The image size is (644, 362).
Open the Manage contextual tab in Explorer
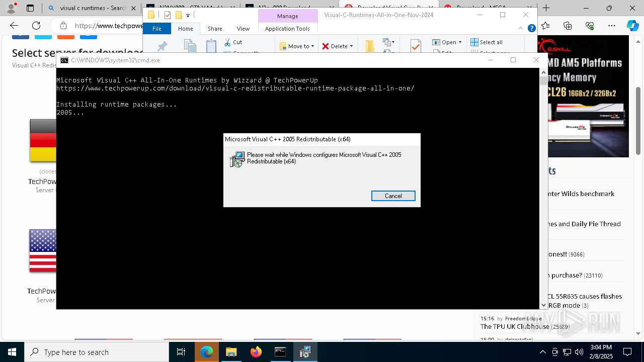288,16
